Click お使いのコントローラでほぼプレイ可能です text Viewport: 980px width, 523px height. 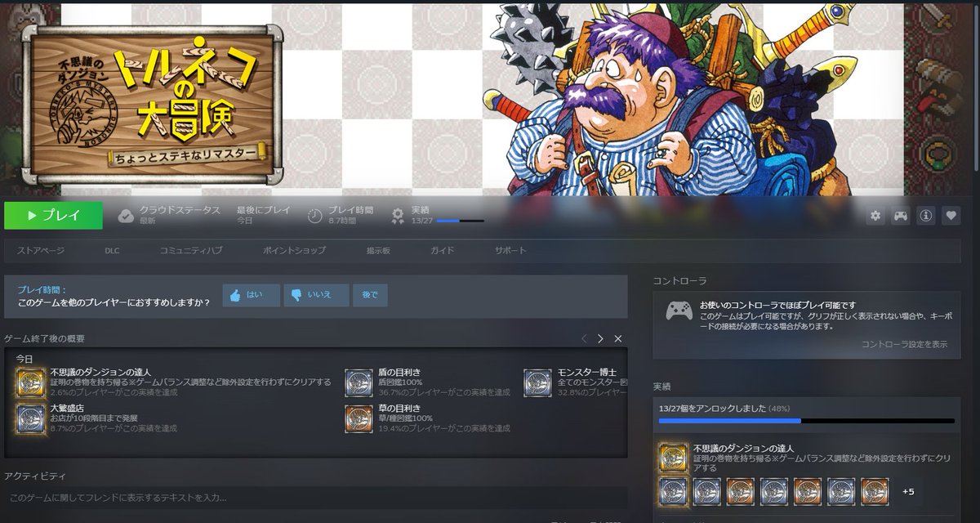tap(777, 305)
